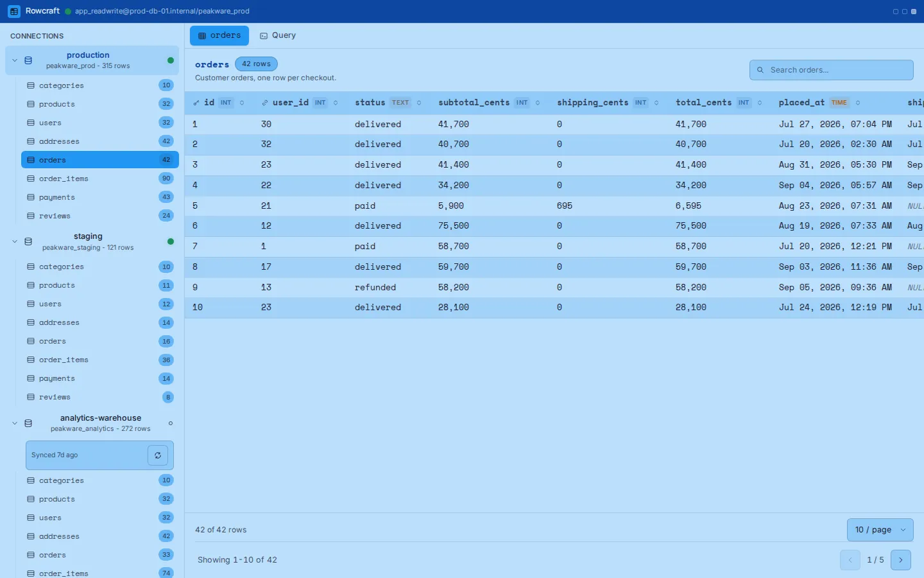Click the "Showing 1-10 of 42" text
The image size is (924, 578).
237,560
